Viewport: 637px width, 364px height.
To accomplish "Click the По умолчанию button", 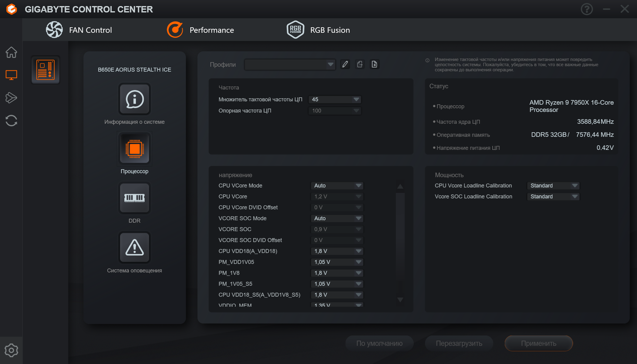I will coord(379,343).
